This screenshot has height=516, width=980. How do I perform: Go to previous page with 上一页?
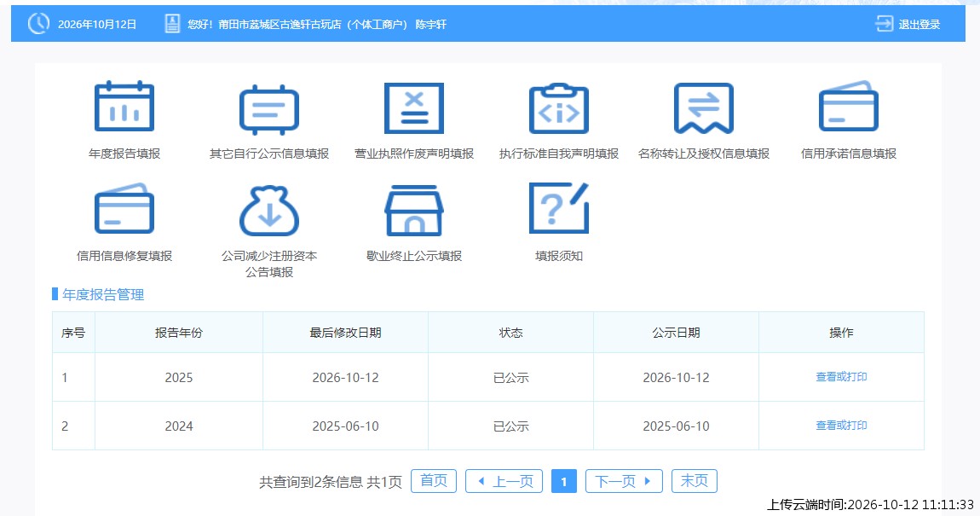click(504, 481)
